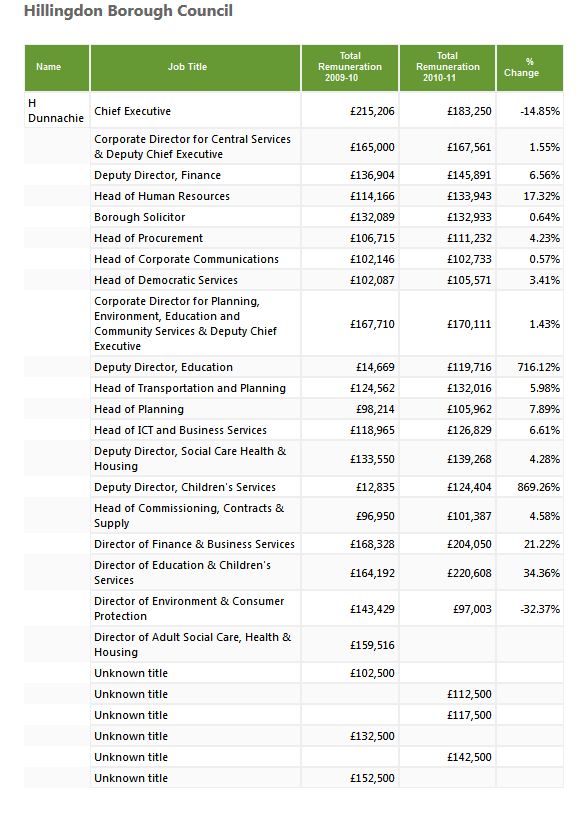Click the Hillingdon Borough Council heading

[128, 11]
